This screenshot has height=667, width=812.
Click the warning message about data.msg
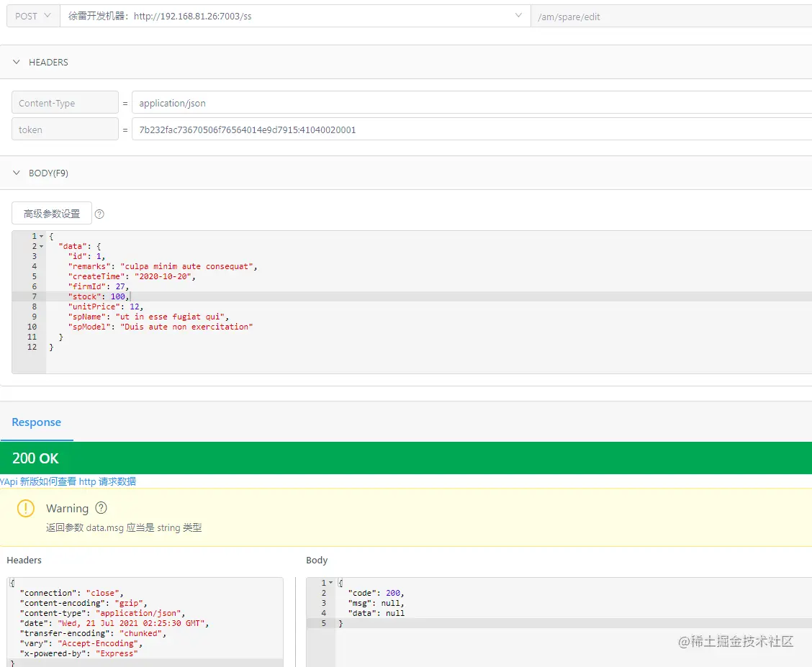(124, 528)
